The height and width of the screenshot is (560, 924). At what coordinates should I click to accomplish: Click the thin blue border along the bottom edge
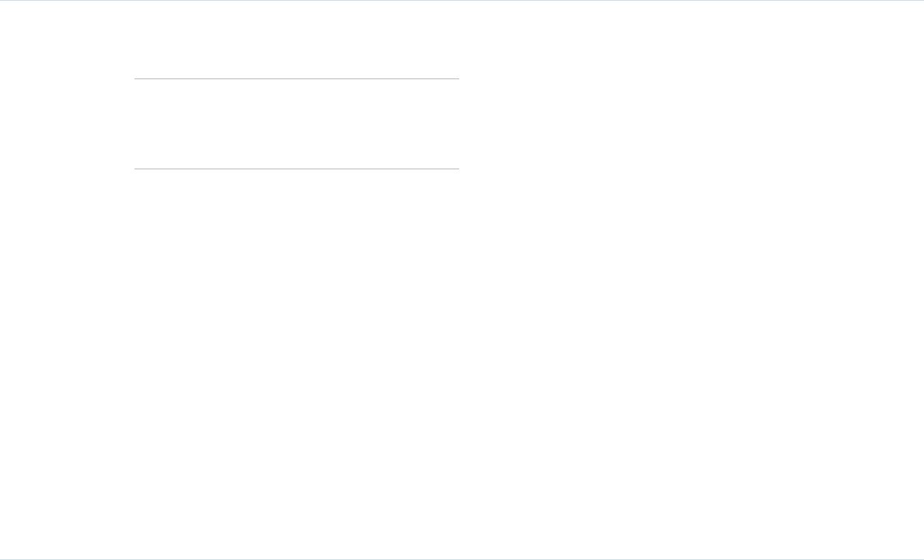coord(462,558)
